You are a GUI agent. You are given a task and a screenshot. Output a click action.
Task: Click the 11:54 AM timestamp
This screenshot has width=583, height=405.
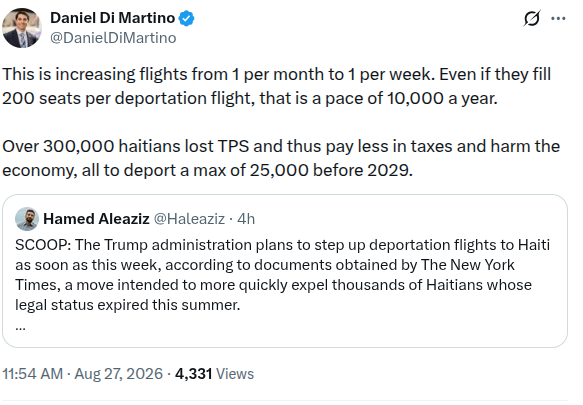click(x=33, y=374)
